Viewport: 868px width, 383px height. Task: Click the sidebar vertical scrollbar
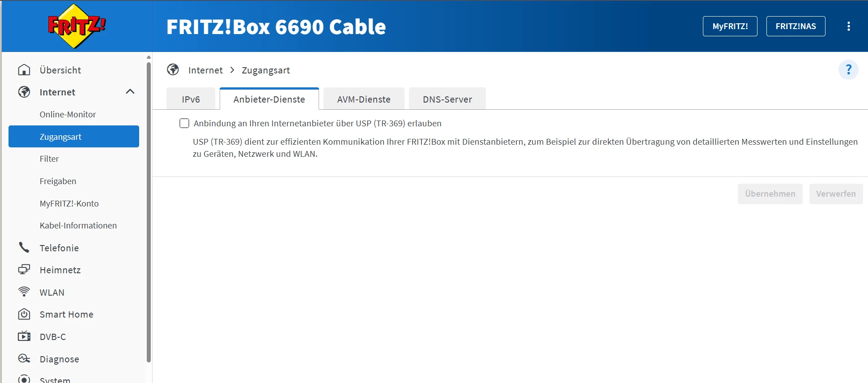click(x=149, y=211)
